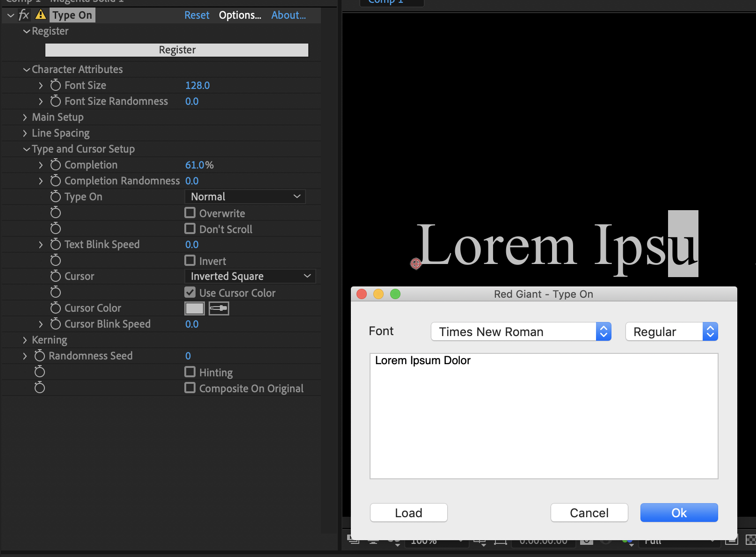Viewport: 756px width, 557px height.
Task: Expand the Main Setup group
Action: pos(25,117)
